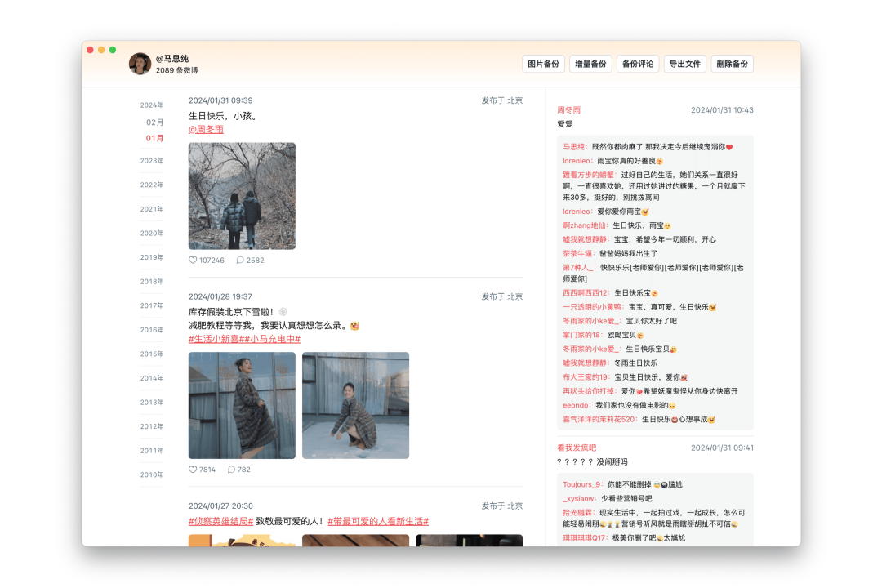Click the post timestamp 2024/01/28 19:37
Screen dimensions: 882x588
220,296
